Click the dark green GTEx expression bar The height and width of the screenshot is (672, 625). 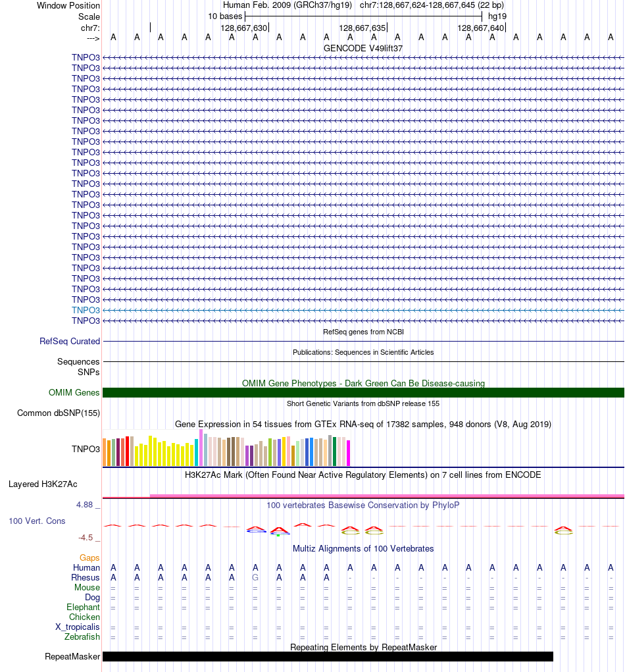(335, 452)
